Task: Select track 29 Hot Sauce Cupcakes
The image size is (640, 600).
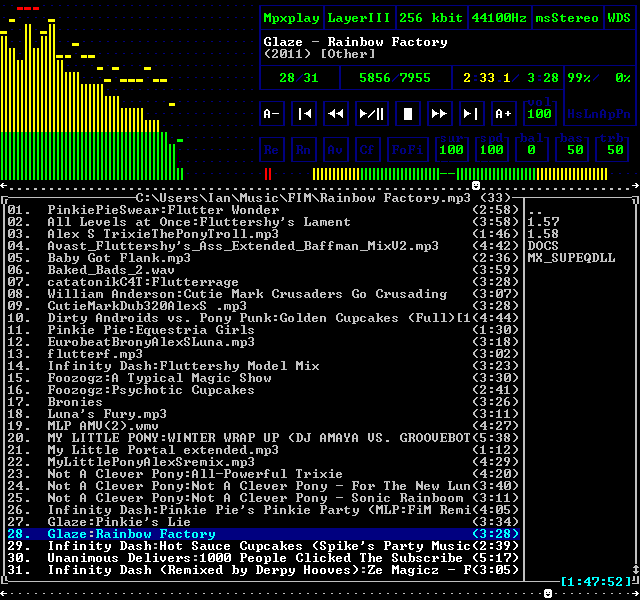Action: 263,546
